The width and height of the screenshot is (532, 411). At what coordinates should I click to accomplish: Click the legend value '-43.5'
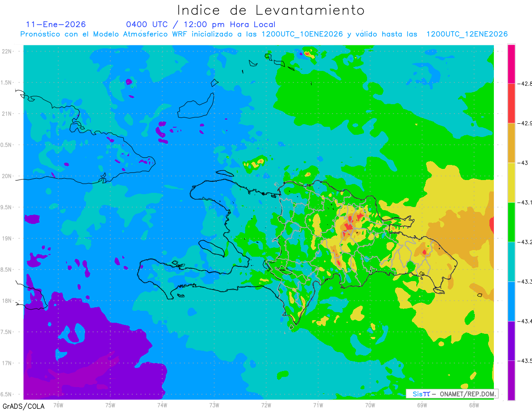[525, 360]
